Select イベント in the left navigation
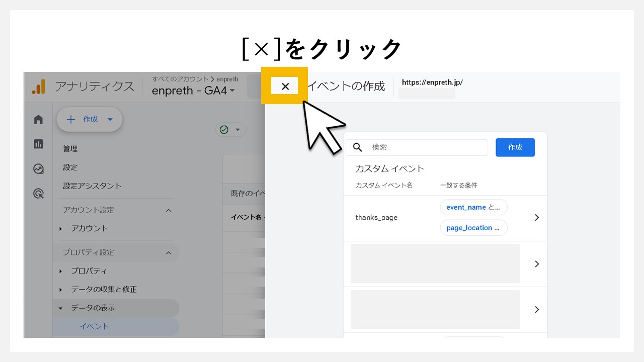The width and height of the screenshot is (644, 362). 94,326
